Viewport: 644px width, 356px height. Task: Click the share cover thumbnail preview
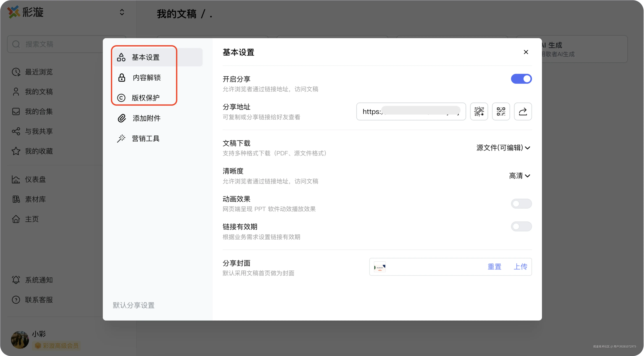379,267
